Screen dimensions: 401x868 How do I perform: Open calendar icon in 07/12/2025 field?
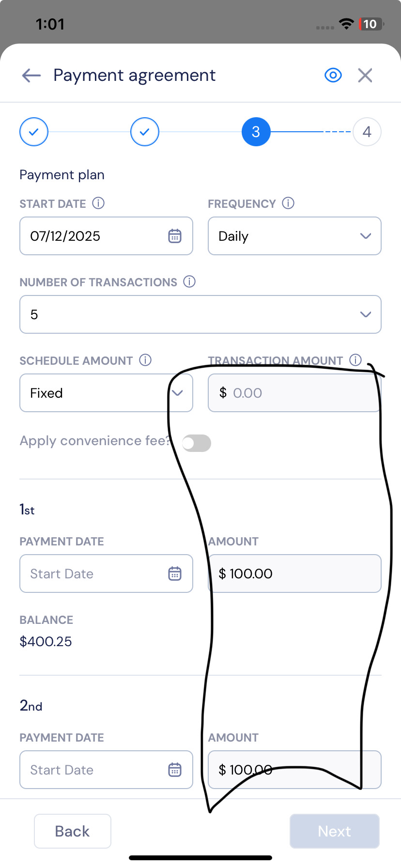[x=175, y=236]
